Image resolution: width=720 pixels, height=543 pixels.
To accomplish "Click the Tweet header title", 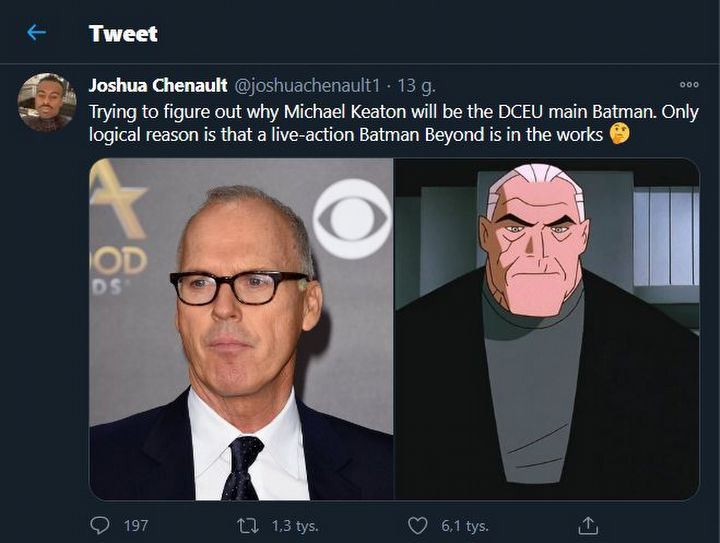I will coord(123,33).
